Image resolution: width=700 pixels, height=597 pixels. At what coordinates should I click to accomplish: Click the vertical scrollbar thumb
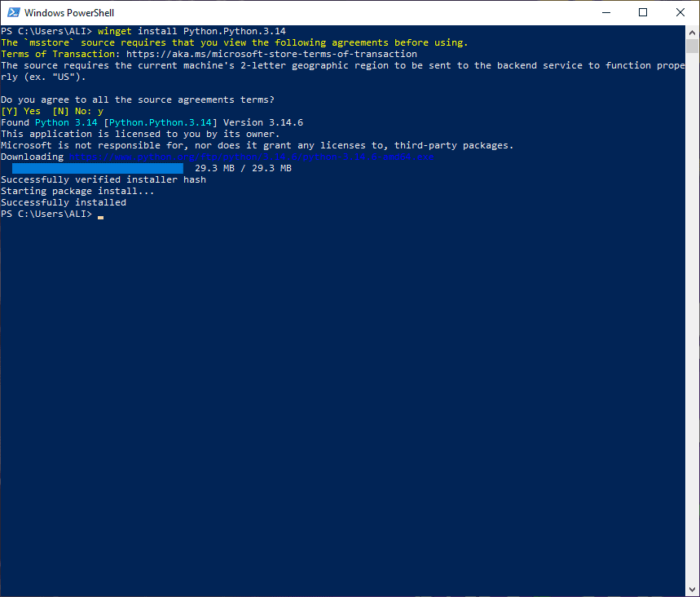tap(692, 46)
